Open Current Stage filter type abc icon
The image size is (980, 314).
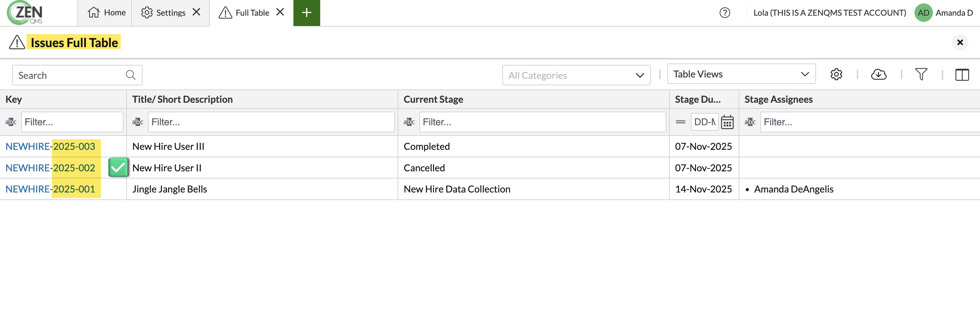click(409, 122)
